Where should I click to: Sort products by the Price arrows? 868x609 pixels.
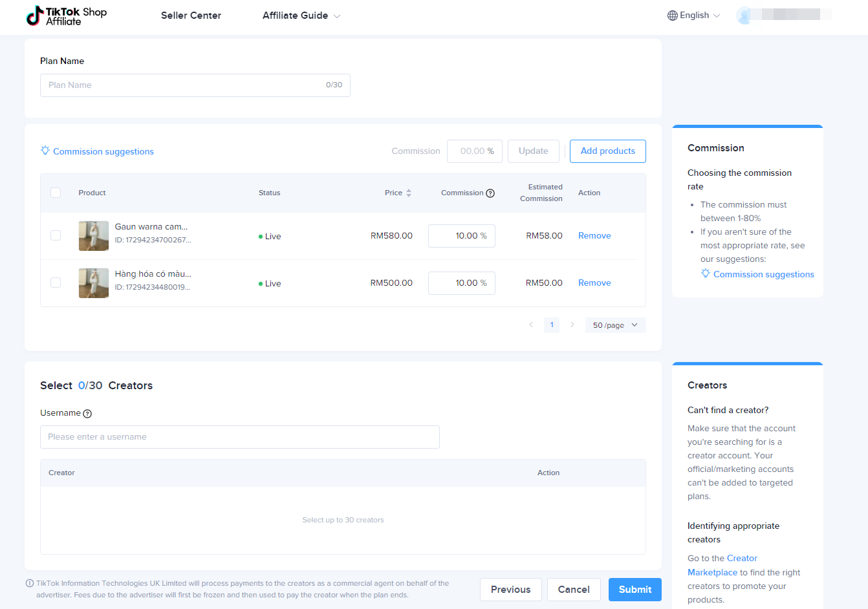(409, 193)
